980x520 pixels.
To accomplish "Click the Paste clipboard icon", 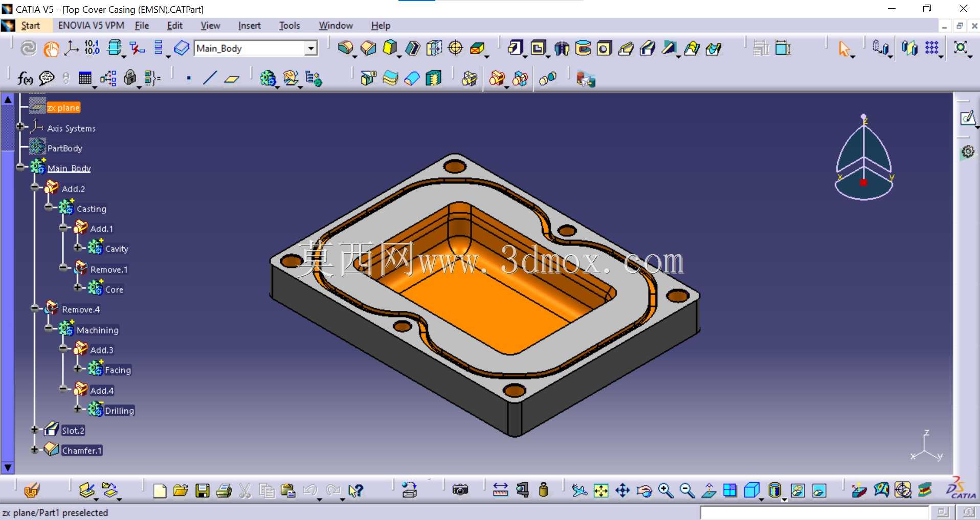I will [288, 491].
